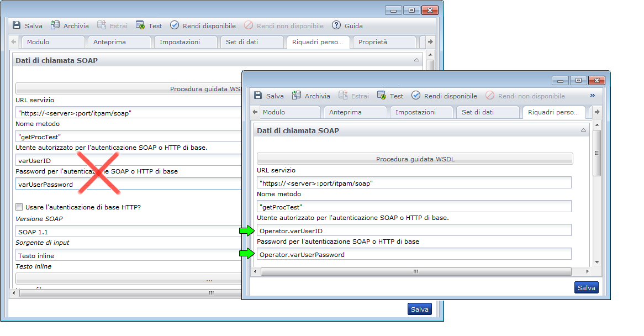This screenshot has width=644, height=336.
Task: Click vertical scrollbar thumb in front window
Action: click(597, 153)
